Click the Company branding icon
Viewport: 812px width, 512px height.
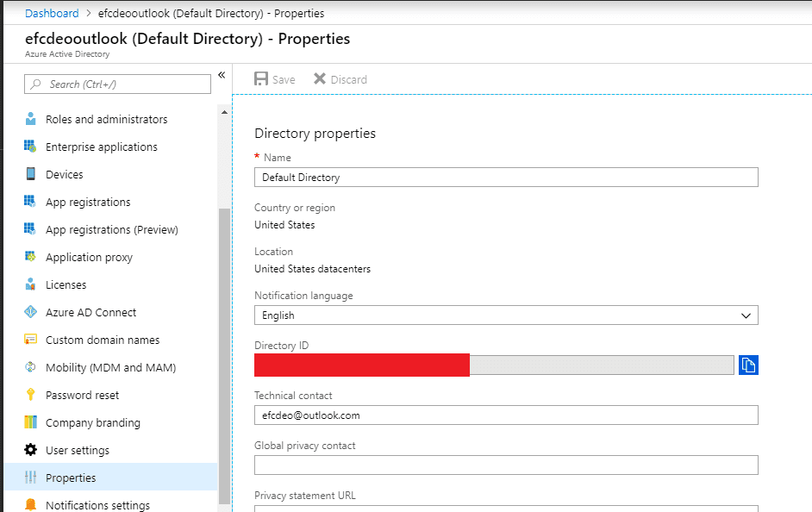[x=30, y=421]
